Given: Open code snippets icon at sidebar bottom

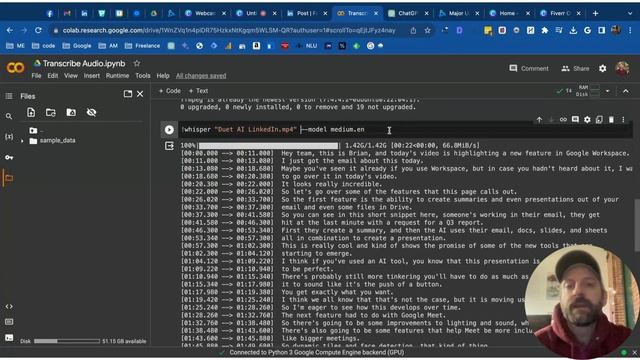Looking at the screenshot, I should 9,306.
